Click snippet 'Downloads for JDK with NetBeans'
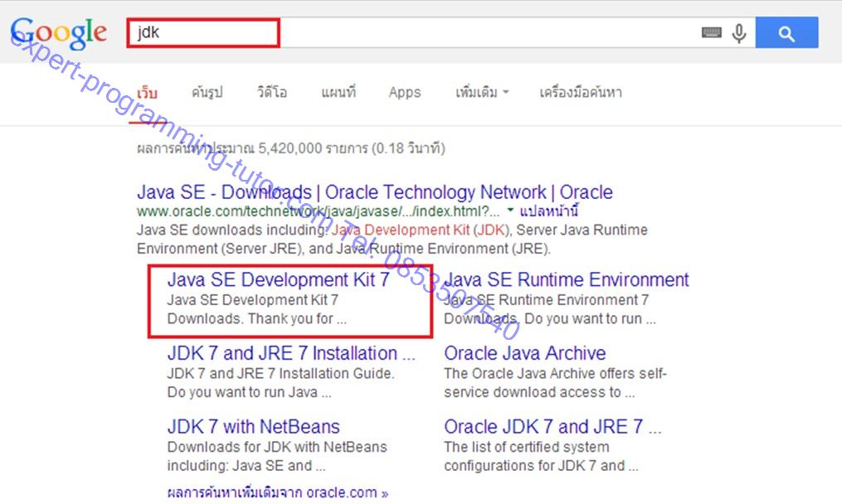The width and height of the screenshot is (842, 504). click(x=277, y=447)
